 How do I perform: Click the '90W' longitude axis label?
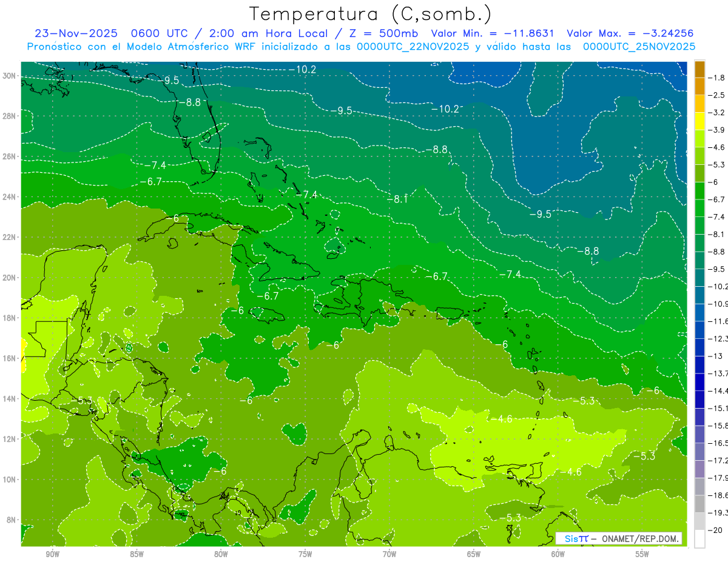53,554
